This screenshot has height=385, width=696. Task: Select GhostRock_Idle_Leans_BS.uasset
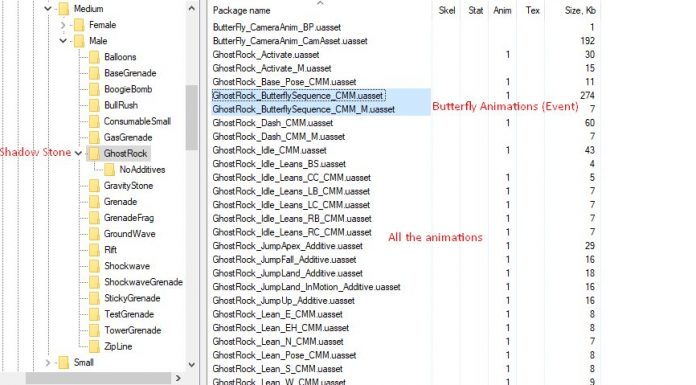click(279, 164)
